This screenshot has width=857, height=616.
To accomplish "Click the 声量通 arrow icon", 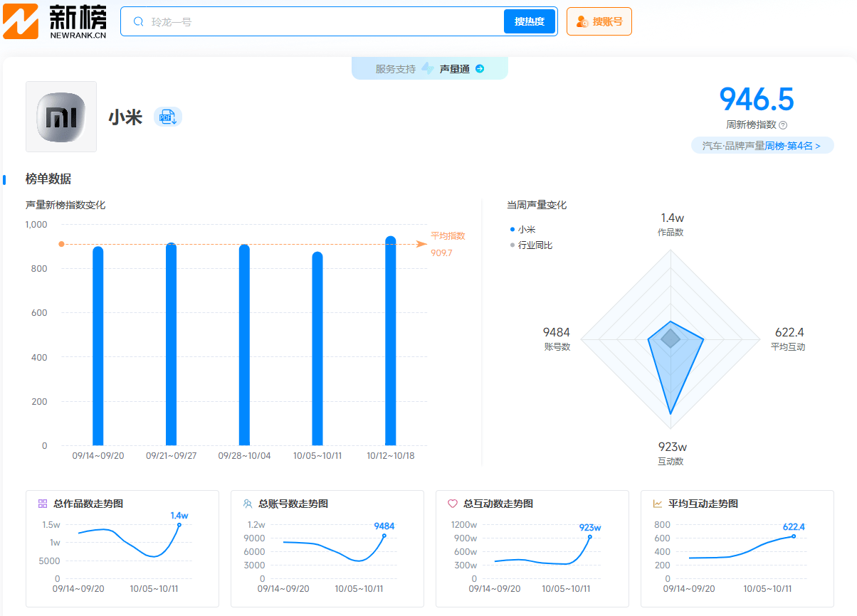I will tap(480, 69).
